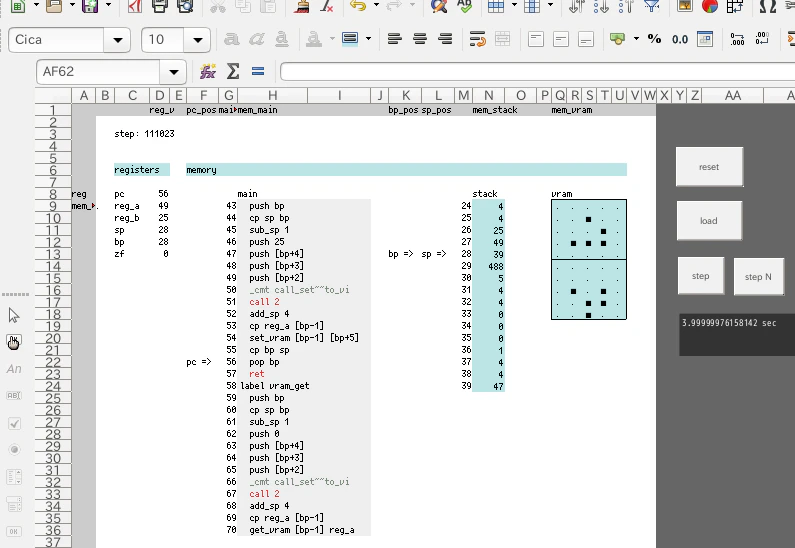Insert a chart
The width and height of the screenshot is (795, 548).
[710, 6]
